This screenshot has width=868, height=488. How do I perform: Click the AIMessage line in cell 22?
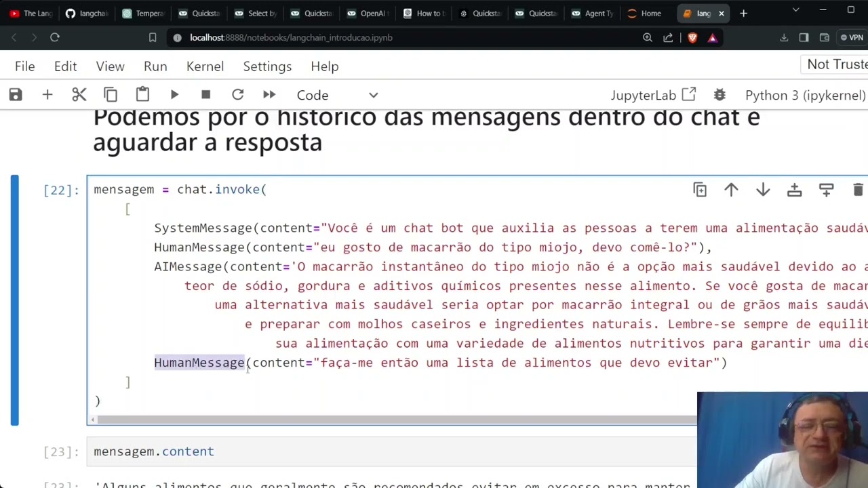[511, 267]
